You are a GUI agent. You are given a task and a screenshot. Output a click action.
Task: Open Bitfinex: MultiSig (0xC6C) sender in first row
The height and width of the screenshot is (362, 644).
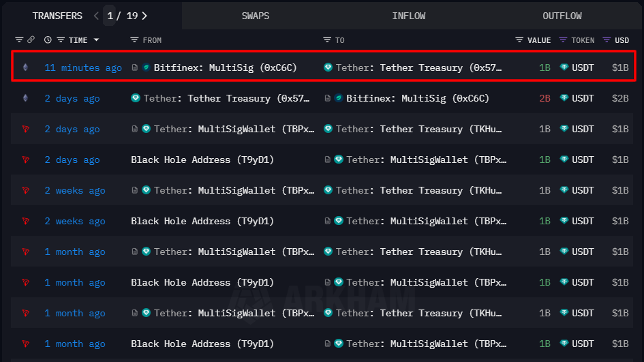[x=225, y=67]
